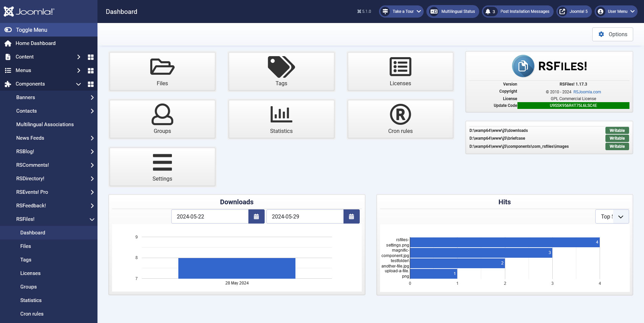
Task: Open the Licenses list icon tile
Action: 400,71
